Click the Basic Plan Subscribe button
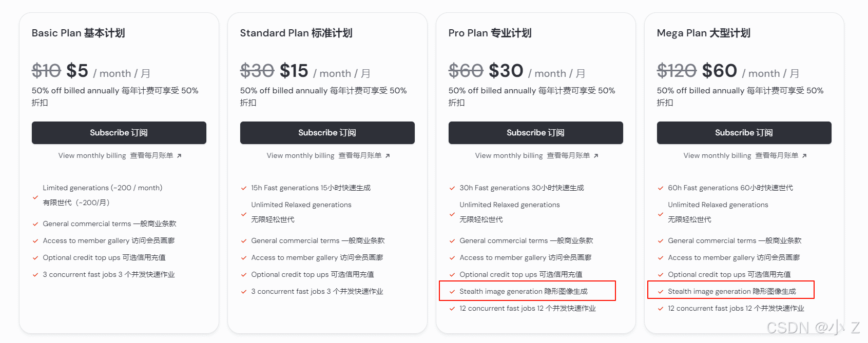The image size is (868, 343). pos(119,133)
